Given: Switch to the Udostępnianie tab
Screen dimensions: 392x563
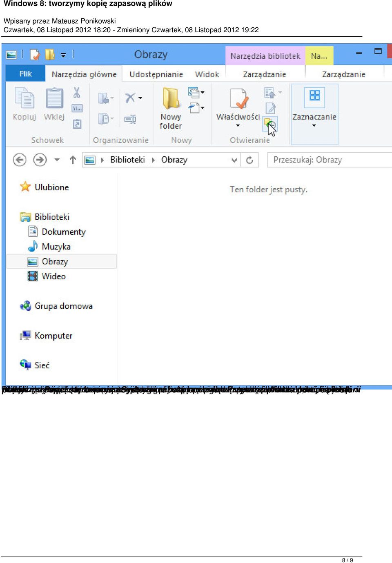Looking at the screenshot, I should point(156,74).
